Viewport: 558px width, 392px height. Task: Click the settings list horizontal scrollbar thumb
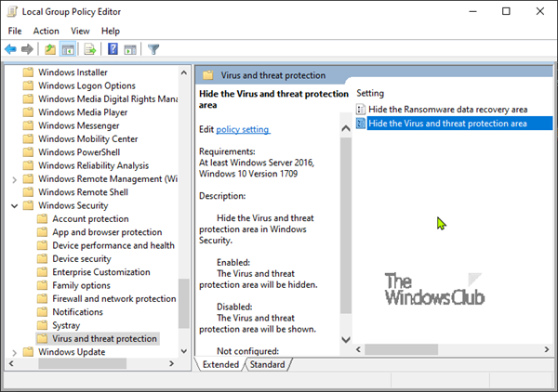401,349
